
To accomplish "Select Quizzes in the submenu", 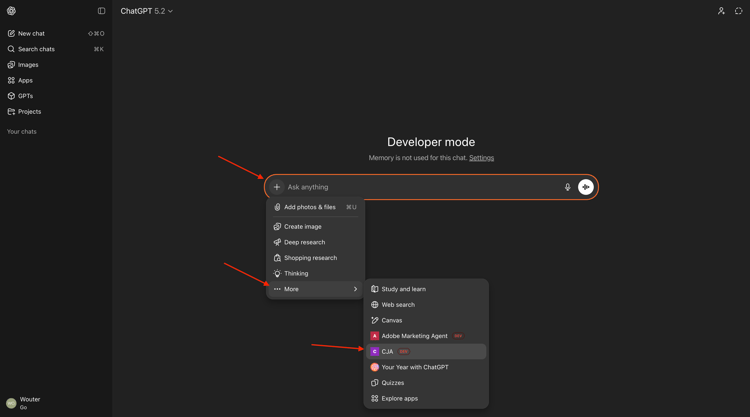I will 426,383.
